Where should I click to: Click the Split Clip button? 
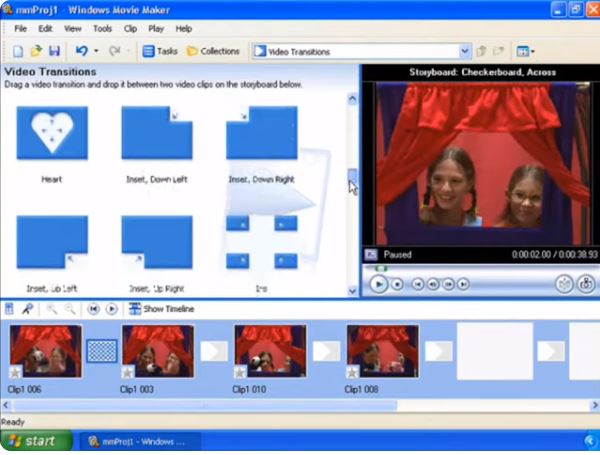coord(564,284)
